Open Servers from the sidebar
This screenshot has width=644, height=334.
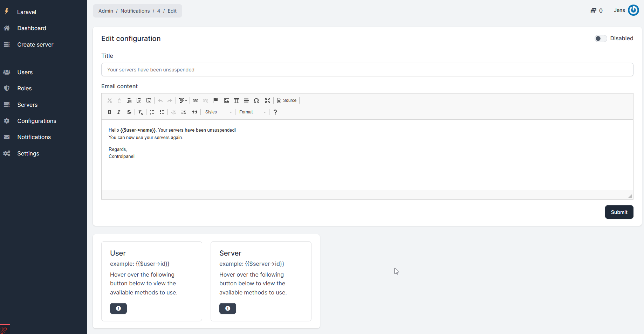(27, 105)
